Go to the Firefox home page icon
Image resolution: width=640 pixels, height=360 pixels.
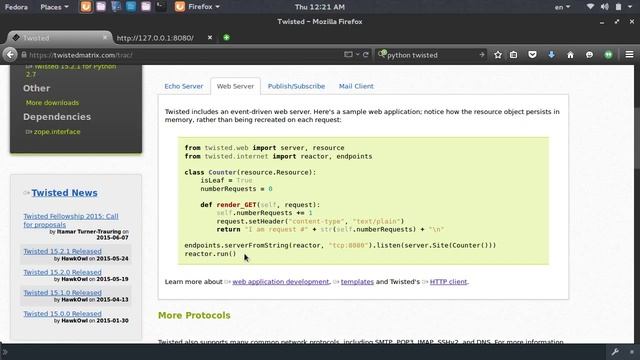pos(570,55)
